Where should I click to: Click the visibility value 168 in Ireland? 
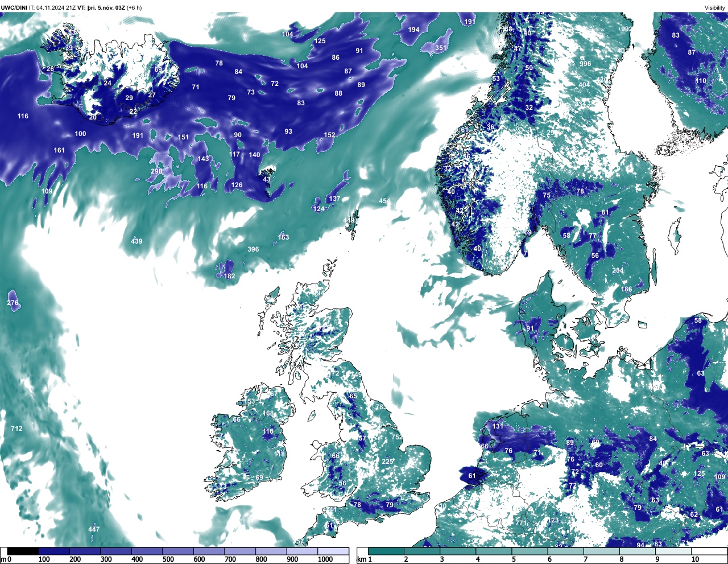268,413
